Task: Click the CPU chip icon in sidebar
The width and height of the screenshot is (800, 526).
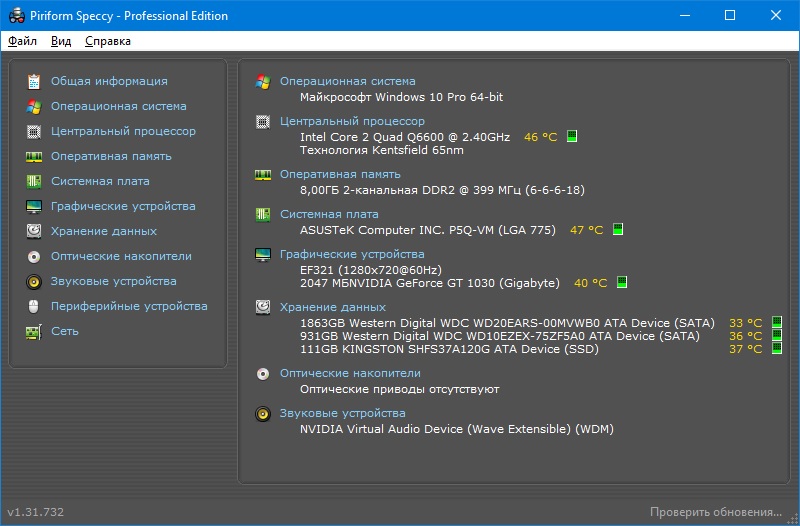Action: pyautogui.click(x=34, y=132)
